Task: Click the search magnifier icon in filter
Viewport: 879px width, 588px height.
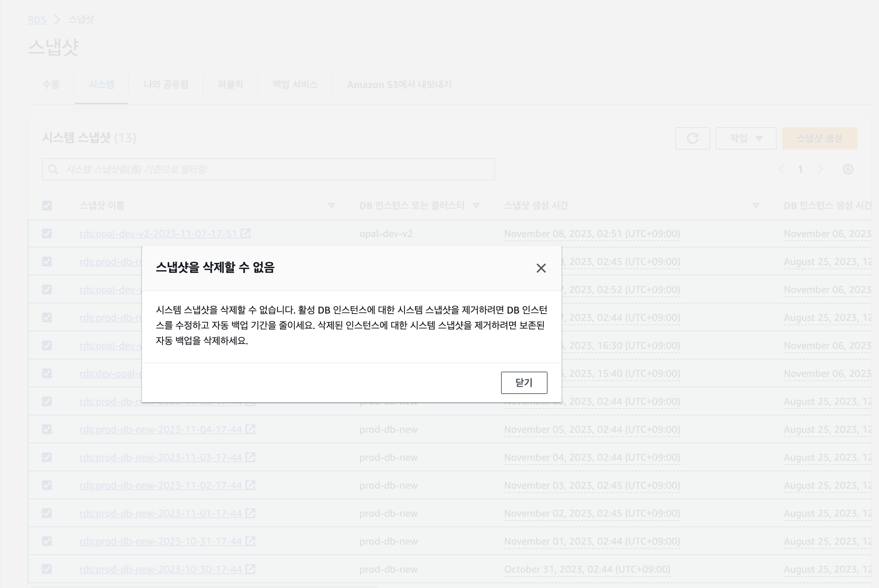Action: point(53,170)
